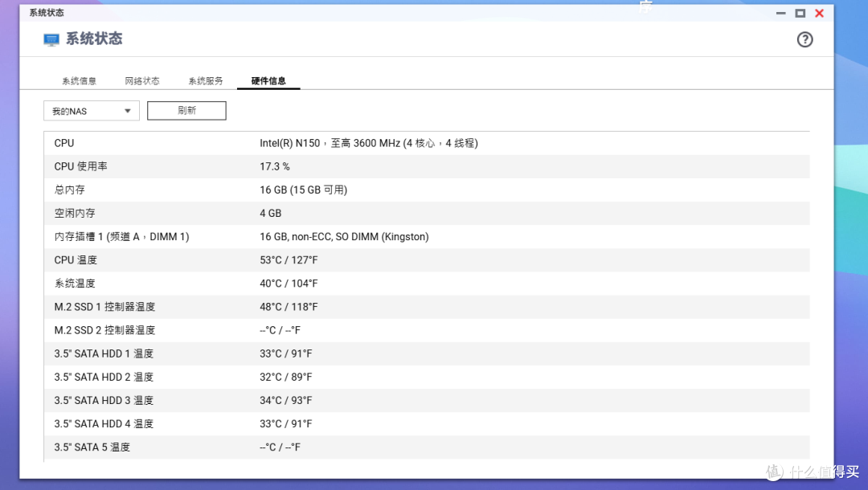Click the 系统温度 value 40°C / 104°F
The width and height of the screenshot is (868, 490).
[289, 284]
